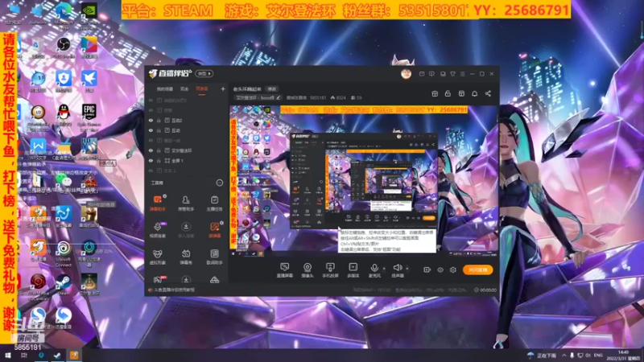Select the 艾尔登法环 source row
Viewport: 644px width, 362px height.
pos(188,150)
